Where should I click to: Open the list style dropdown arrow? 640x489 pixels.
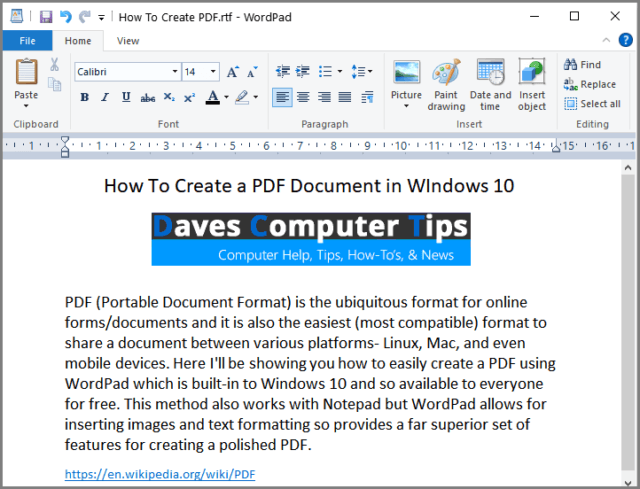point(340,71)
